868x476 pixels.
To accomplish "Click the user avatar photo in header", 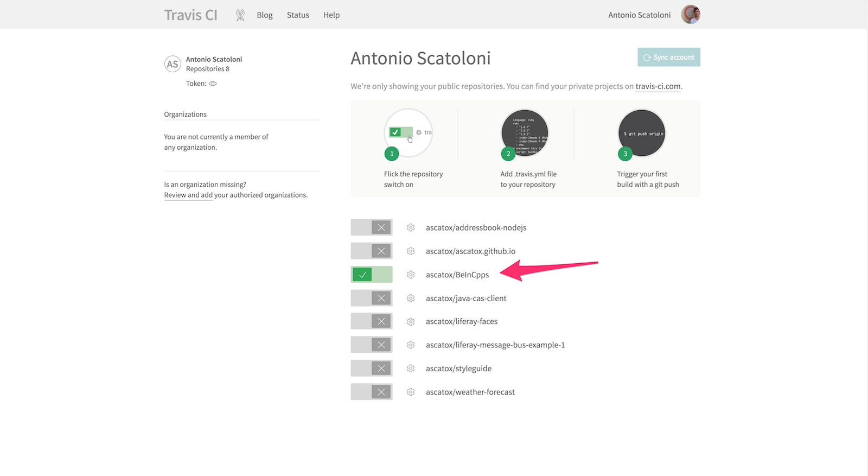I will 690,15.
